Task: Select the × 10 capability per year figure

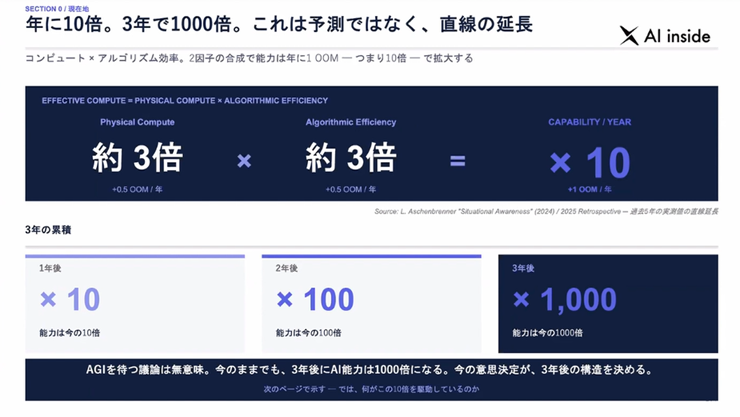Action: point(590,162)
